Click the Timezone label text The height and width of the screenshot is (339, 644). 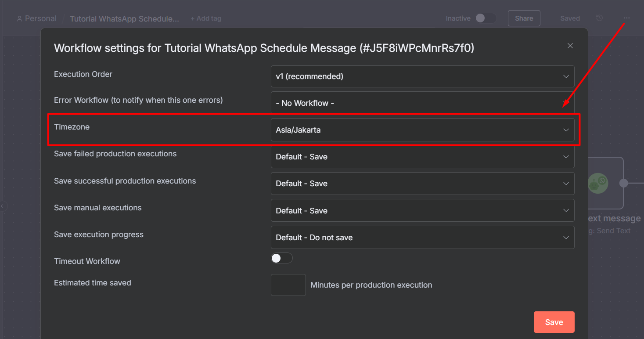click(x=72, y=127)
